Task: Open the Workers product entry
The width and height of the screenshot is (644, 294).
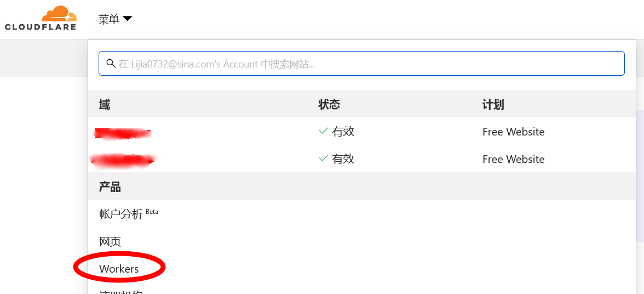Action: pos(119,269)
